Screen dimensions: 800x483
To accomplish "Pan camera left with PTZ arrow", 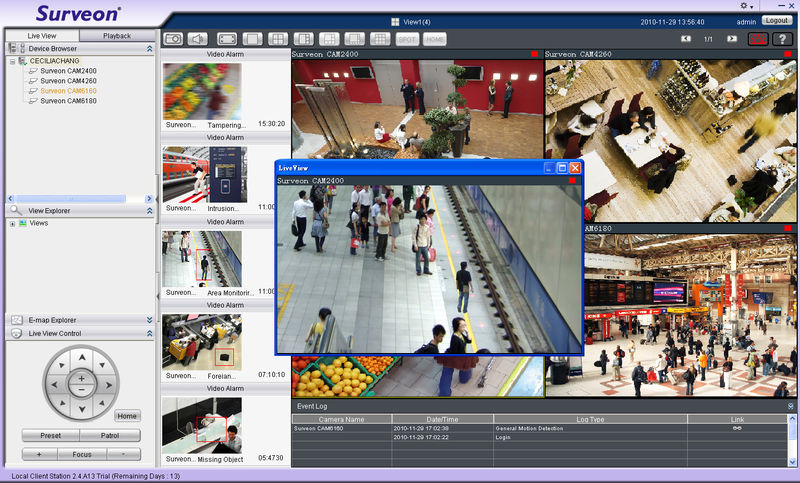I will click(55, 385).
